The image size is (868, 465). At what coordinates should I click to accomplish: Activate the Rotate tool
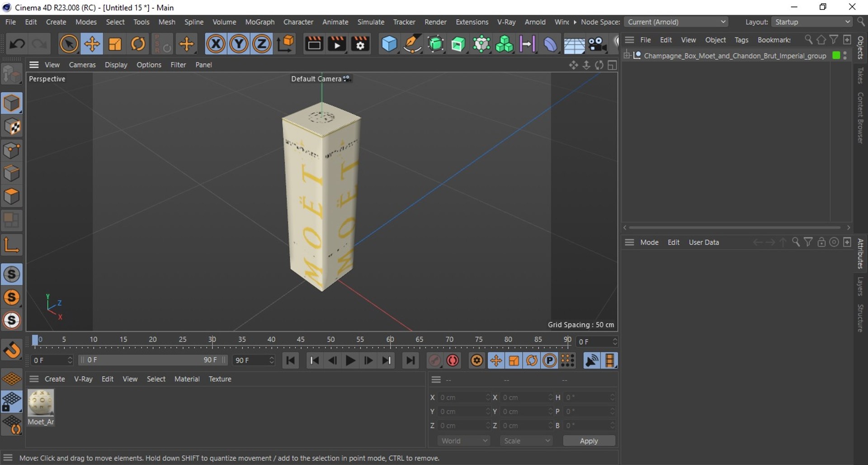pos(138,44)
